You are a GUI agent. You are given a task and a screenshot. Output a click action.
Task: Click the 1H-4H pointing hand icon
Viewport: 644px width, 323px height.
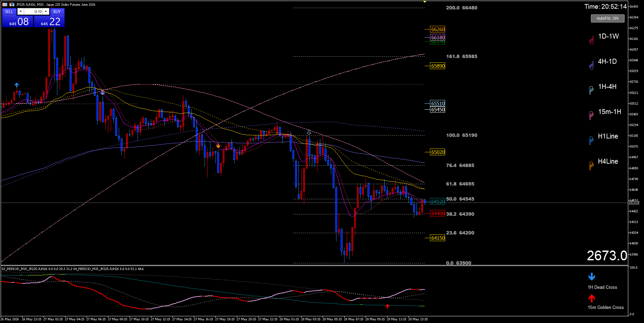click(x=591, y=90)
